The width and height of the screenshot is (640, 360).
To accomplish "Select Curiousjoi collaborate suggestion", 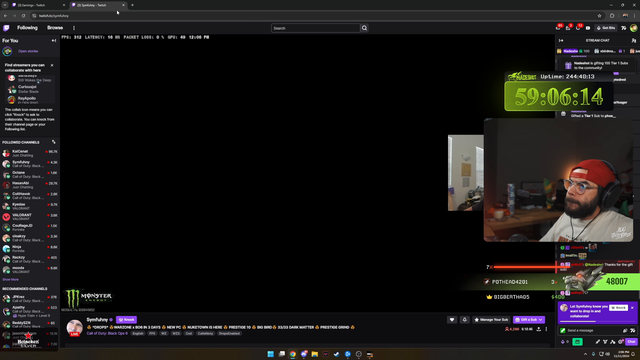I will click(30, 89).
